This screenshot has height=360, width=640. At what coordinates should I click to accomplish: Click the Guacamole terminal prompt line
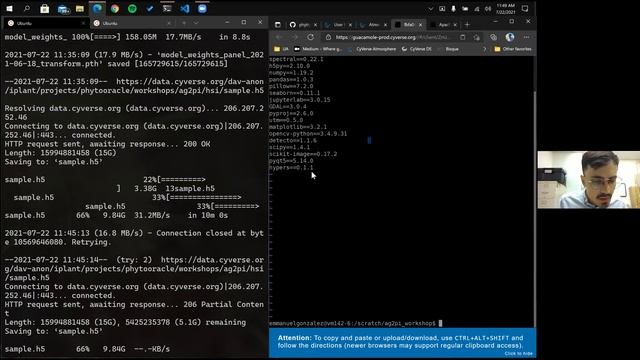click(355, 323)
